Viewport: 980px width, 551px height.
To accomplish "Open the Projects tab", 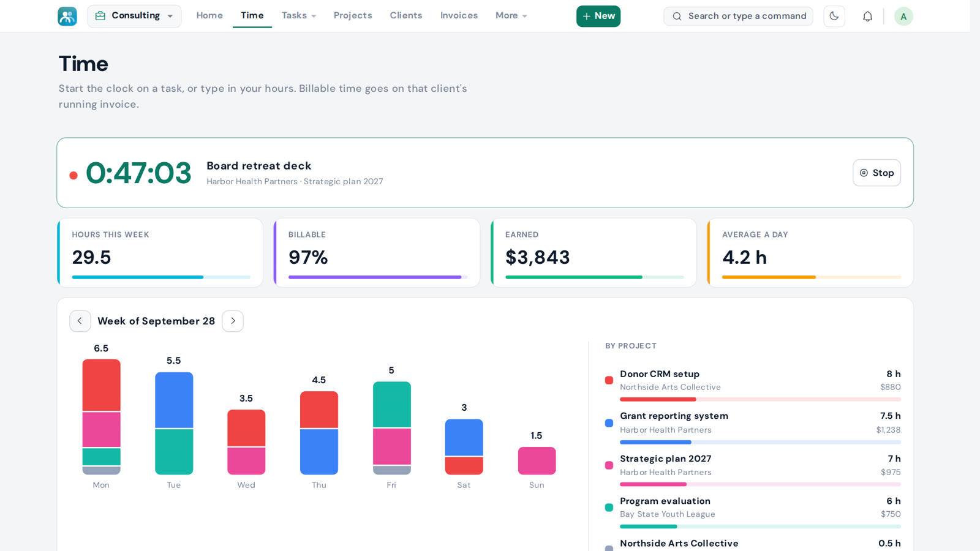I will pyautogui.click(x=353, y=15).
